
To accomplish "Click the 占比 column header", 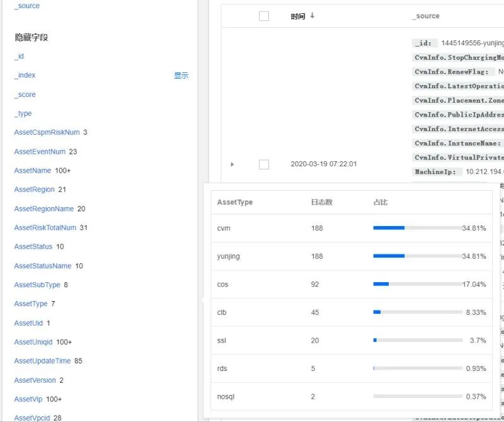I will [381, 202].
